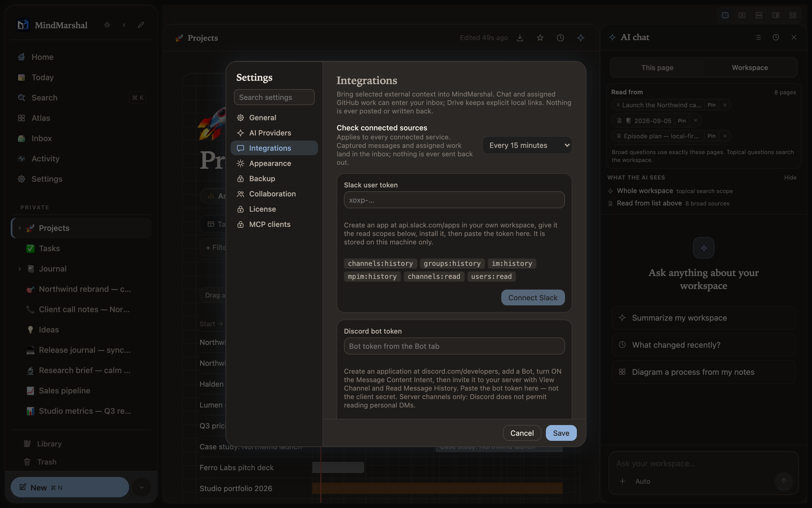This screenshot has width=812, height=508.
Task: Download the Projects page via export icon
Action: click(x=520, y=38)
